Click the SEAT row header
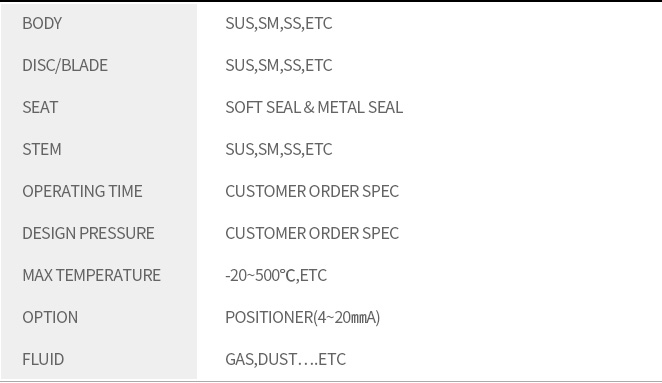 (x=40, y=107)
